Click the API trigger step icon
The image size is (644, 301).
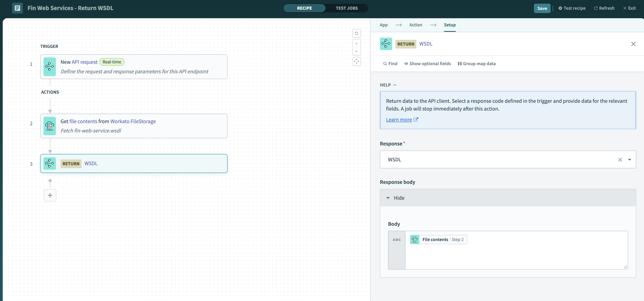click(49, 67)
